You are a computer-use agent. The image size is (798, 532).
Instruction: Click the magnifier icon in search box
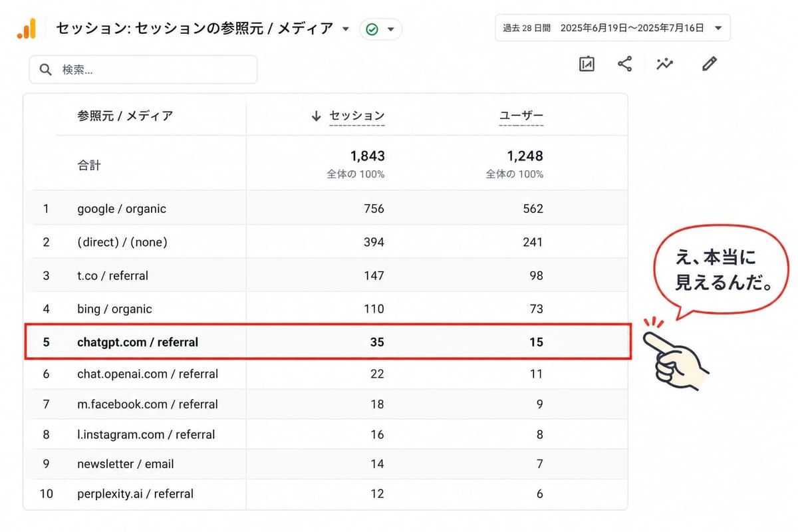(46, 69)
